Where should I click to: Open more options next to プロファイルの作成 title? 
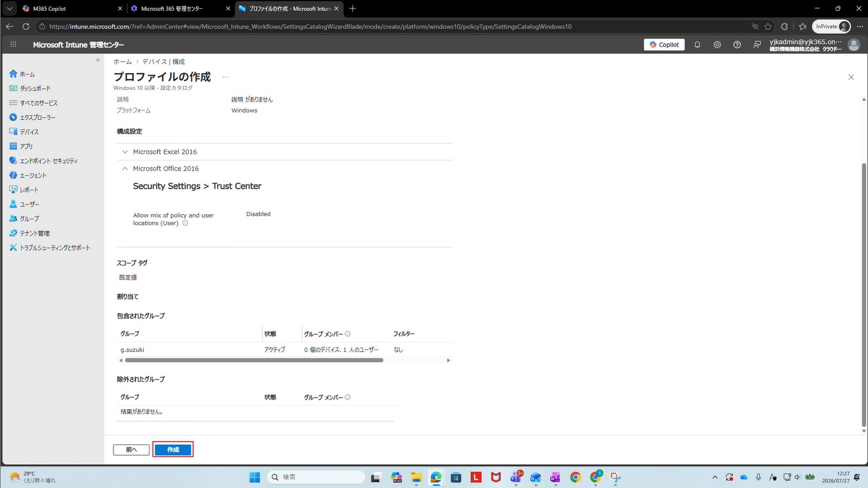tap(225, 77)
